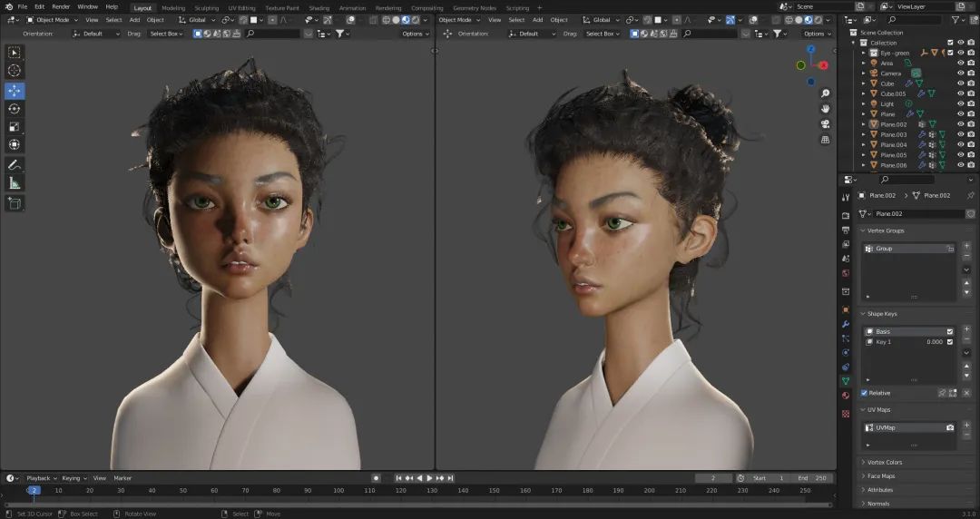Viewport: 980px width, 519px height.
Task: Open the Object Mode dropdown in left viewport
Action: coord(53,20)
